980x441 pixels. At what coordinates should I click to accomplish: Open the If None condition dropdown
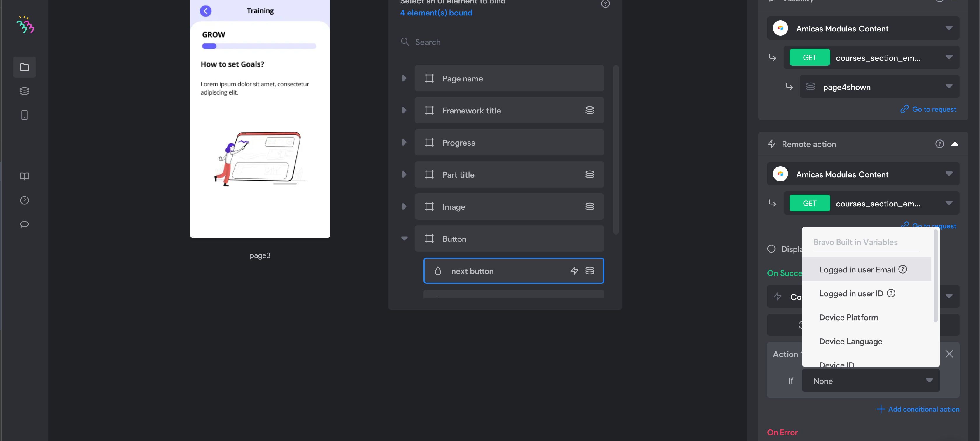[x=870, y=381]
